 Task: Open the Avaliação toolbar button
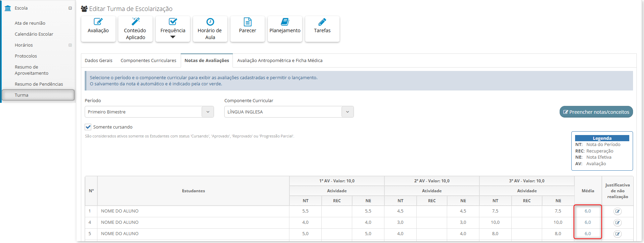pos(98,29)
